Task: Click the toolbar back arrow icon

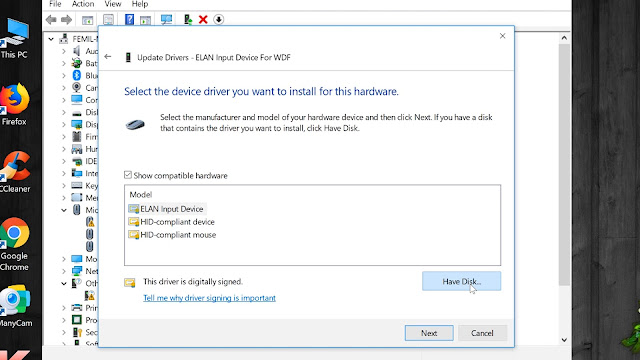Action: [x=51, y=19]
